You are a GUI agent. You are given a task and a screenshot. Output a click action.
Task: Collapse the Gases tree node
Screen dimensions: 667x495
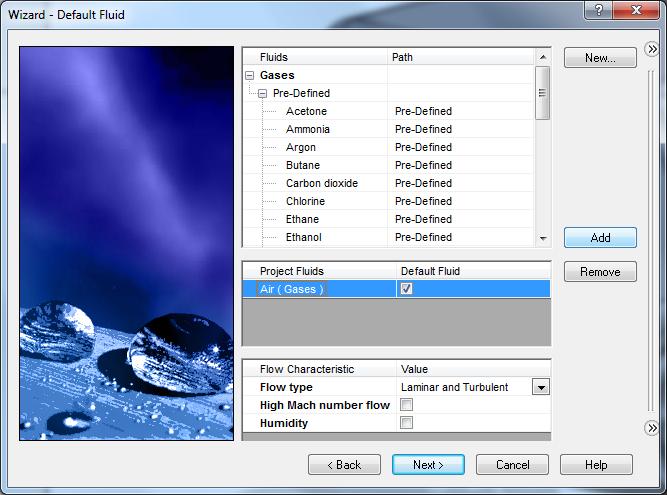pyautogui.click(x=250, y=76)
